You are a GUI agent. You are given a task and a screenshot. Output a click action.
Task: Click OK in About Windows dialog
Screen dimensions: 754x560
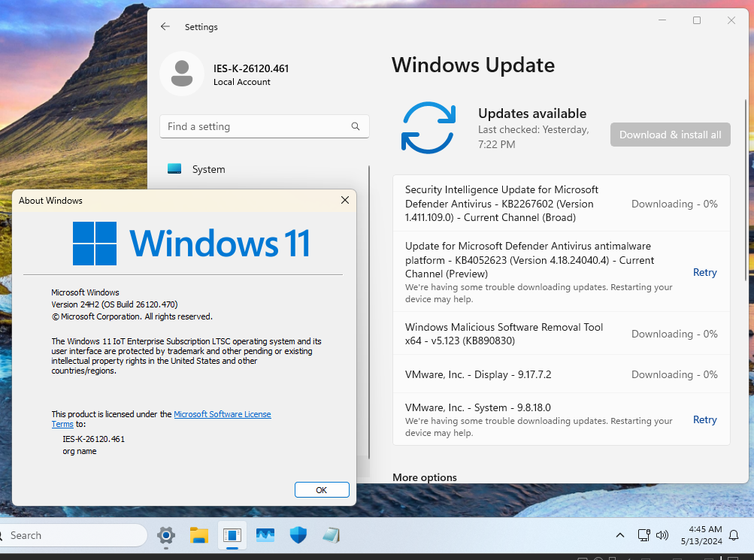(322, 490)
